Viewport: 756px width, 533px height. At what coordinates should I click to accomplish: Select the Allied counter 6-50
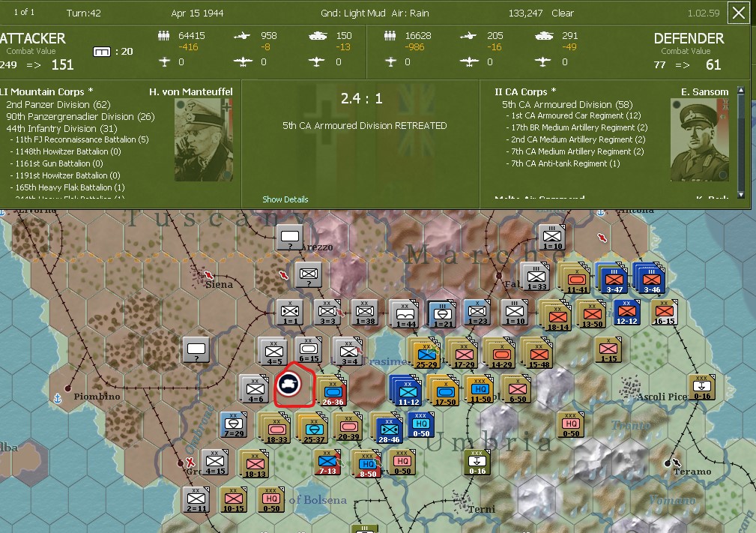point(517,389)
